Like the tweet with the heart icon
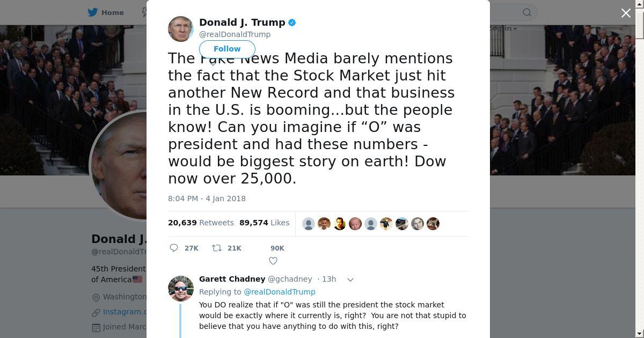Screen dimensions: 644x338 [273, 261]
